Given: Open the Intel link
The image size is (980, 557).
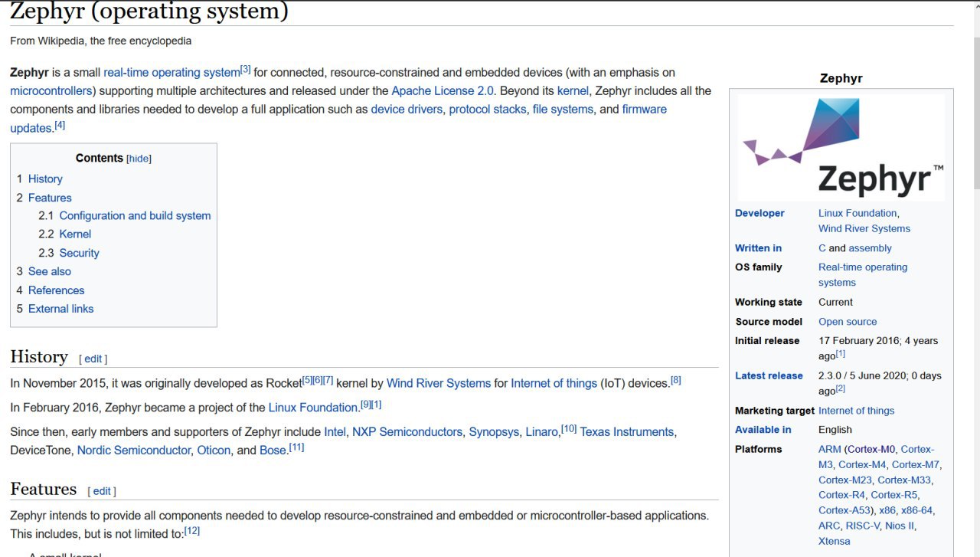Looking at the screenshot, I should point(335,432).
